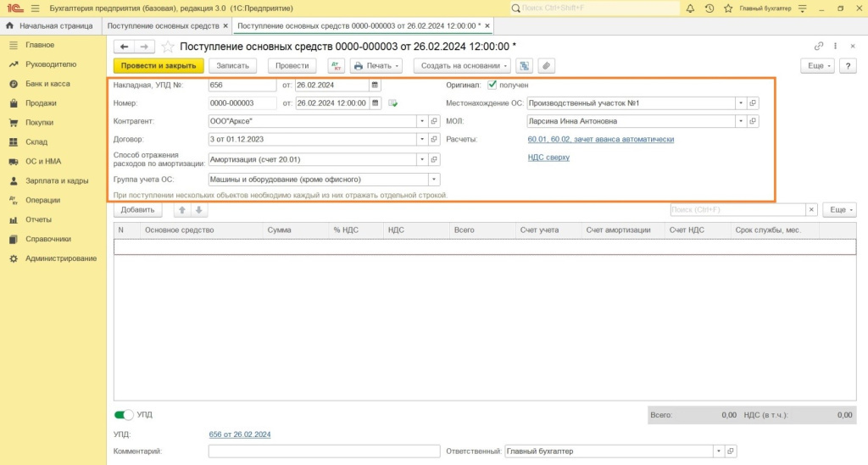Show document postings (Дт/Кт) icon

point(336,65)
